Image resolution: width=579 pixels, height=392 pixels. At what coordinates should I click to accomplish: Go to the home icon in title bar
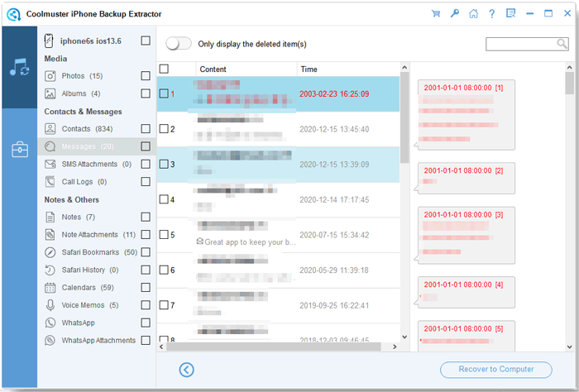coord(473,14)
